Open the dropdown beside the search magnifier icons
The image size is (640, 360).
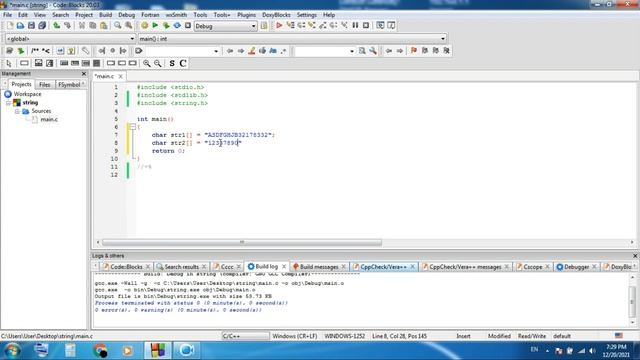tap(352, 51)
